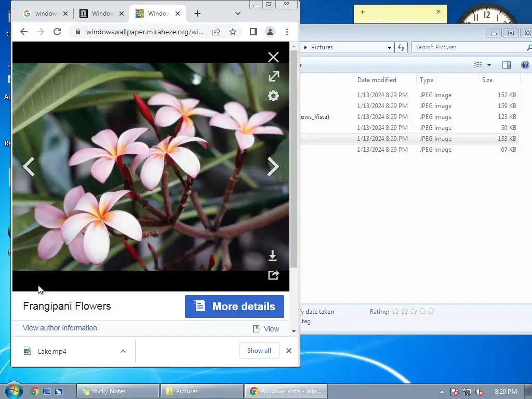Close the first Google search tab
Viewport: 532px width, 399px height.
coord(65,14)
